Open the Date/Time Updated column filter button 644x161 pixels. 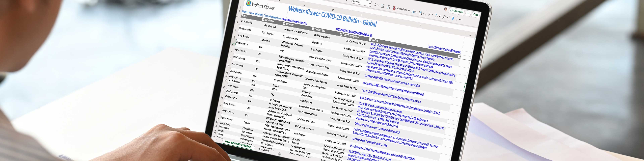click(x=370, y=40)
